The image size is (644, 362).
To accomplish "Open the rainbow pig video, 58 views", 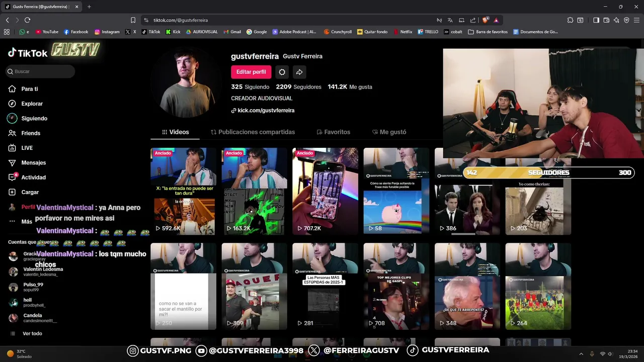I will (396, 191).
